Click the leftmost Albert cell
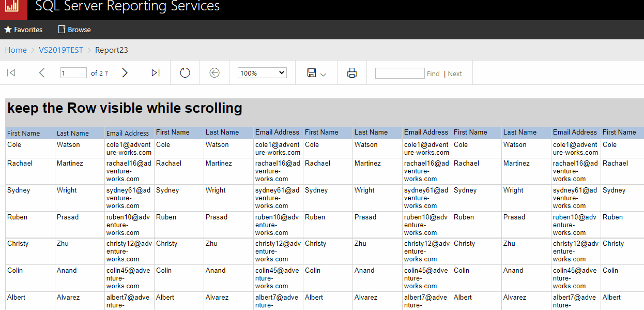This screenshot has width=644, height=310. (30, 301)
